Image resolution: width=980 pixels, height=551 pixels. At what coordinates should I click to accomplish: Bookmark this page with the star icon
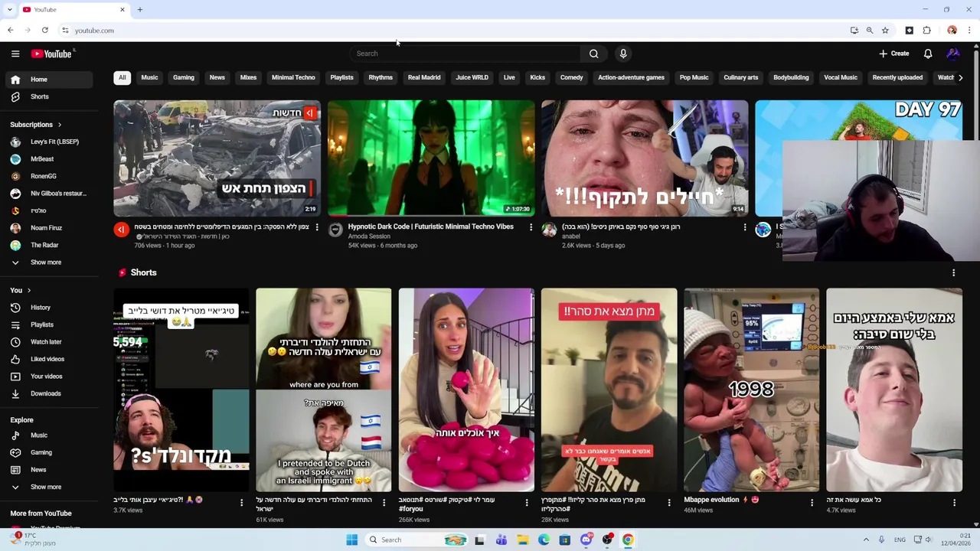885,31
